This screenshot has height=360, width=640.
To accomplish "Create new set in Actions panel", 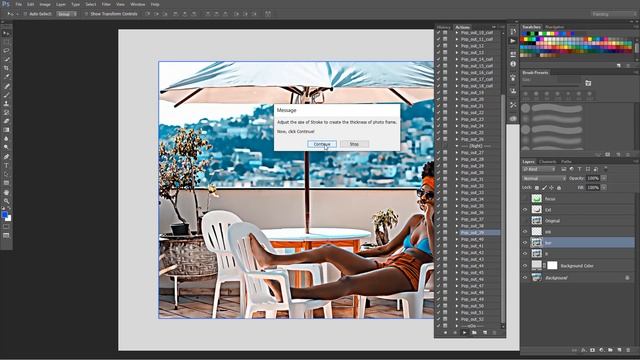I will (474, 333).
